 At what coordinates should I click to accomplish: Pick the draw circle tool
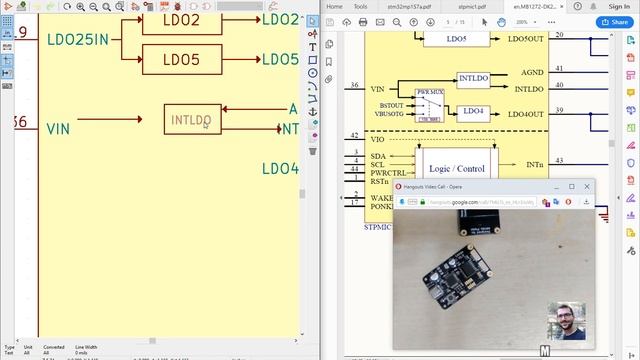[x=313, y=73]
